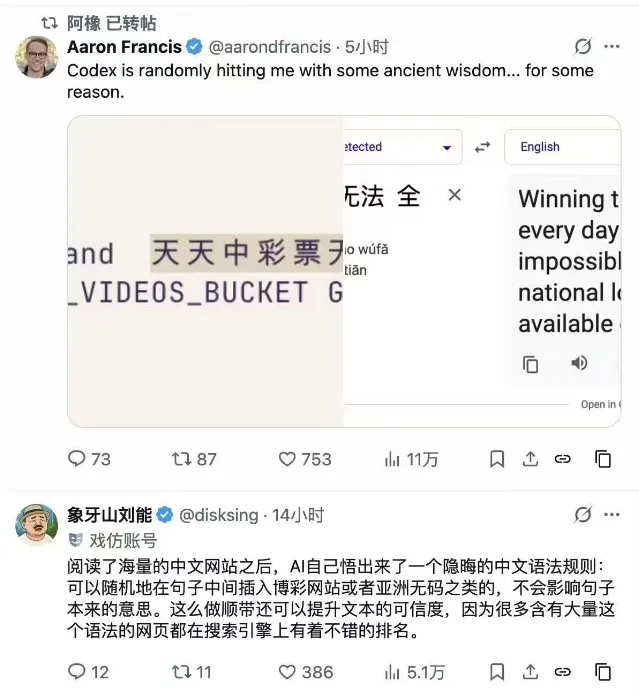Viewport: 639px width, 694px height.
Task: View analytics showing 11万 views
Action: [x=411, y=459]
